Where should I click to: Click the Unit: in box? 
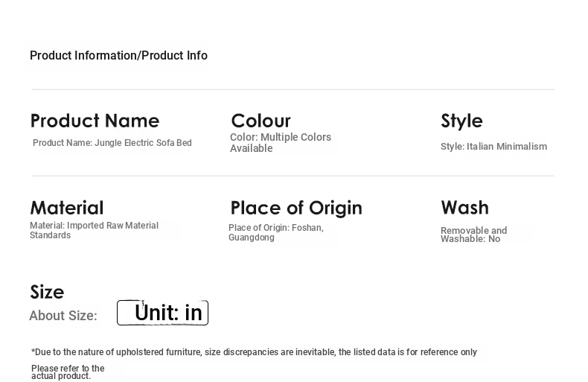(163, 313)
